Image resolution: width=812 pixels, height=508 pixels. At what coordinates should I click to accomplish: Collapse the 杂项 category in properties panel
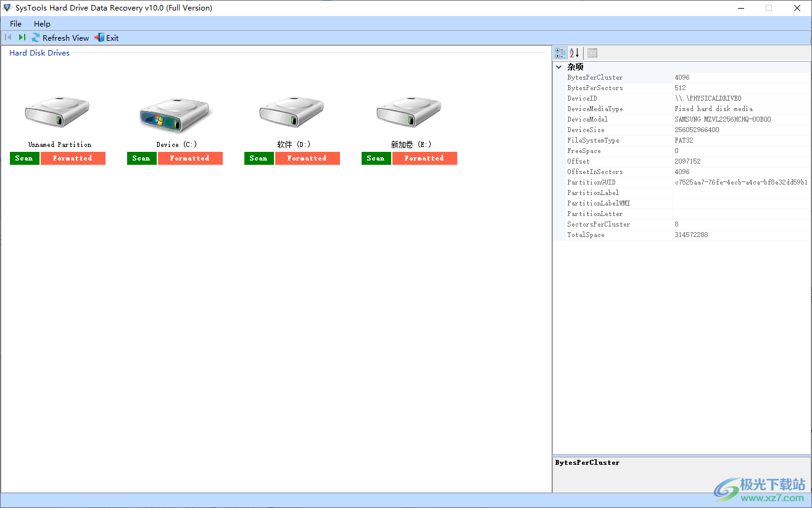pos(558,67)
